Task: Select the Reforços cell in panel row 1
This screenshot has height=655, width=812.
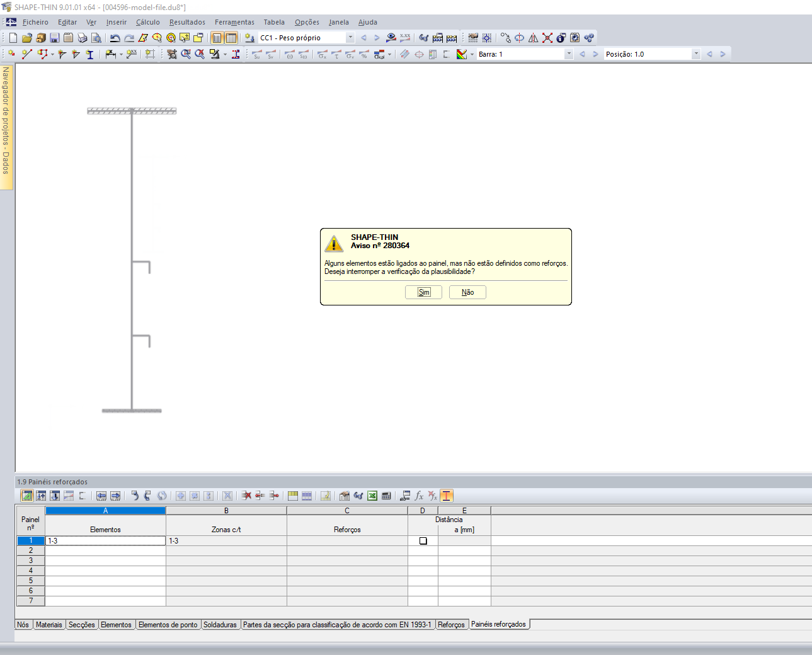Action: click(347, 541)
